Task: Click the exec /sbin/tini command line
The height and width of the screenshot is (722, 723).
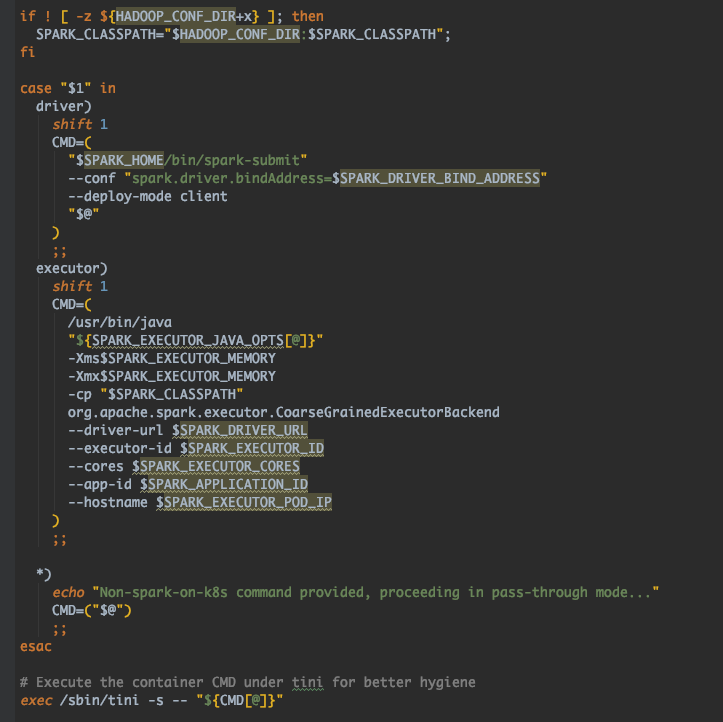Action: pos(151,700)
